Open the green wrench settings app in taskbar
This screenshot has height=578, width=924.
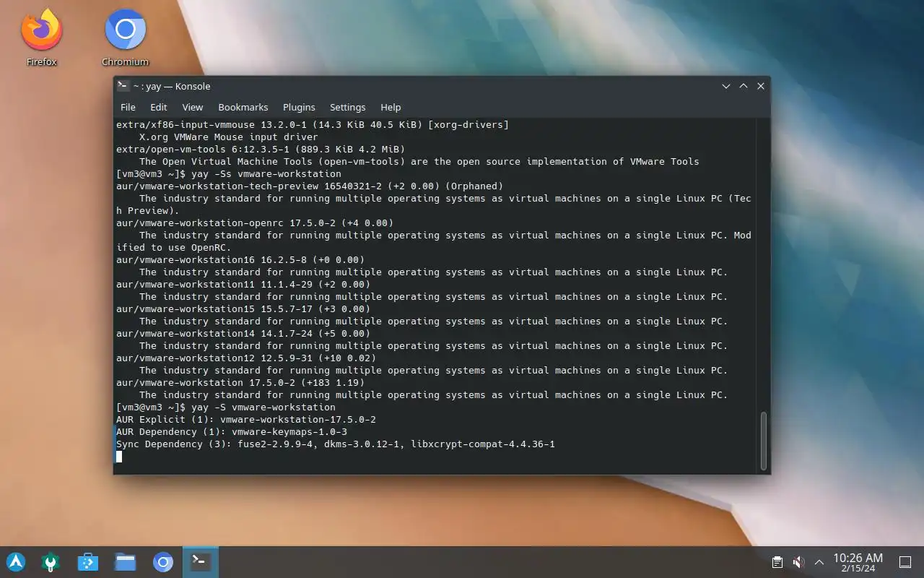coord(51,562)
